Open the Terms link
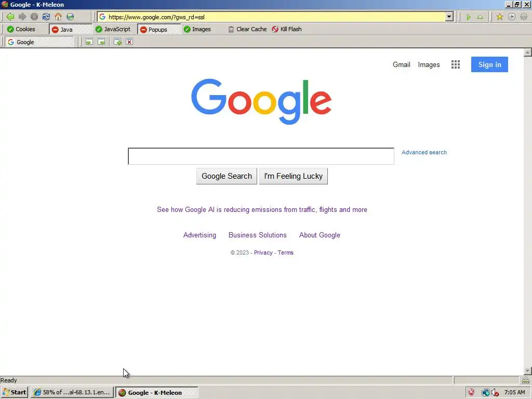532x399 pixels. [286, 252]
